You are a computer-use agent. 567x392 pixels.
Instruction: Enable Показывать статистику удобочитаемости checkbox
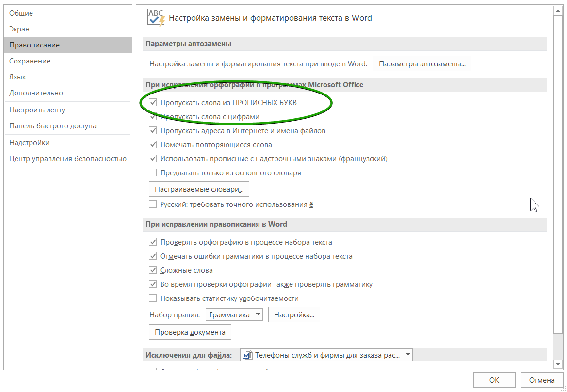tap(153, 298)
